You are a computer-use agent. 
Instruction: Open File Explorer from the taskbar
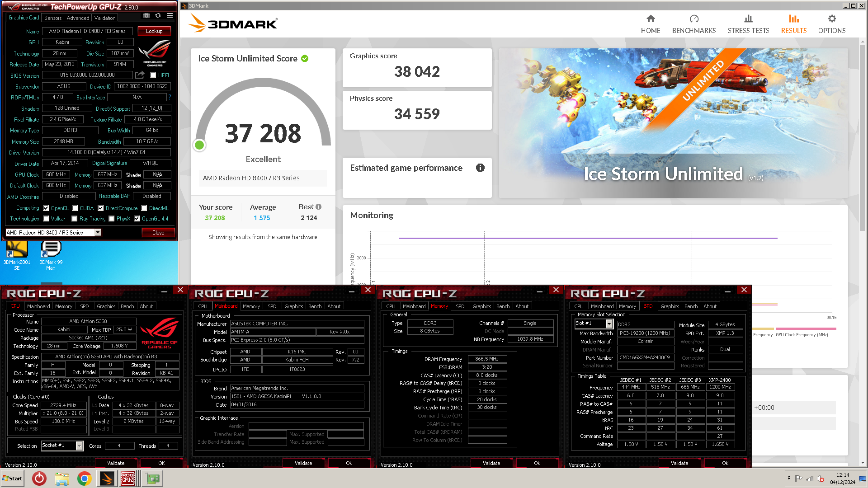pos(62,479)
